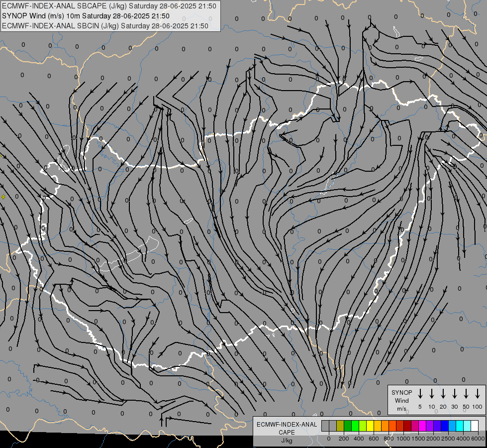This screenshot has width=487, height=448.
Task: Click the 100 m/s wind arrow in legend
Action: click(x=478, y=394)
